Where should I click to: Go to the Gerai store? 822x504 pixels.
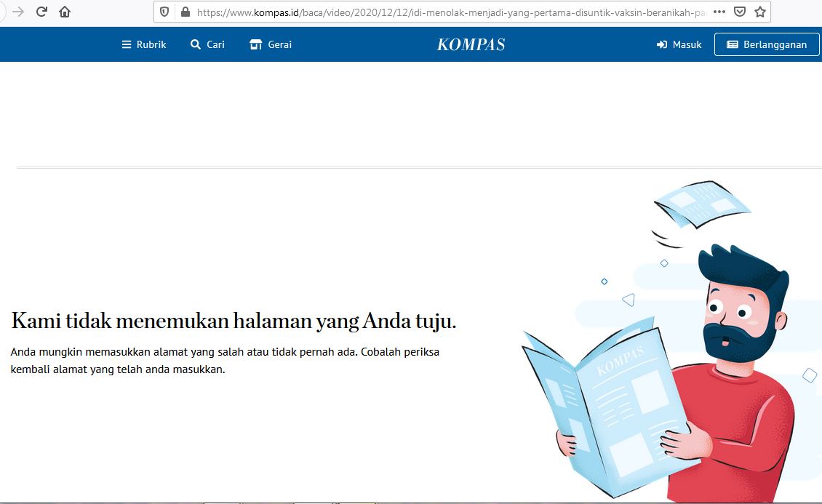[271, 44]
